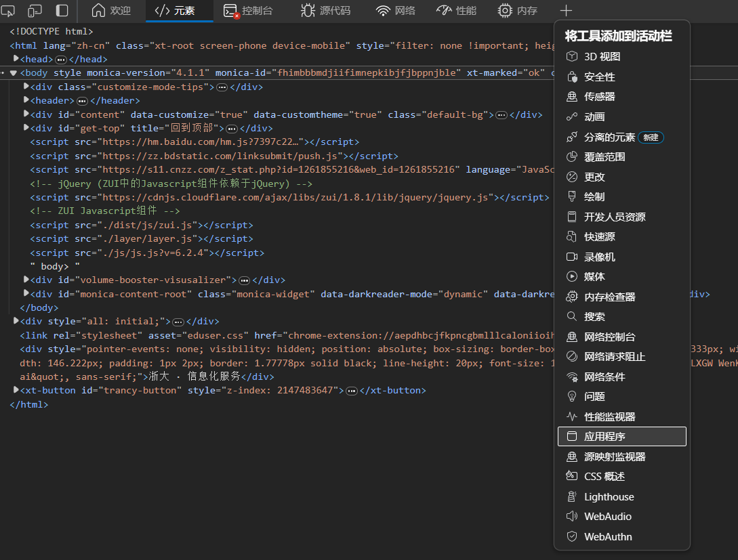
Task: Click ellipsis badge in head element
Action: (61, 60)
